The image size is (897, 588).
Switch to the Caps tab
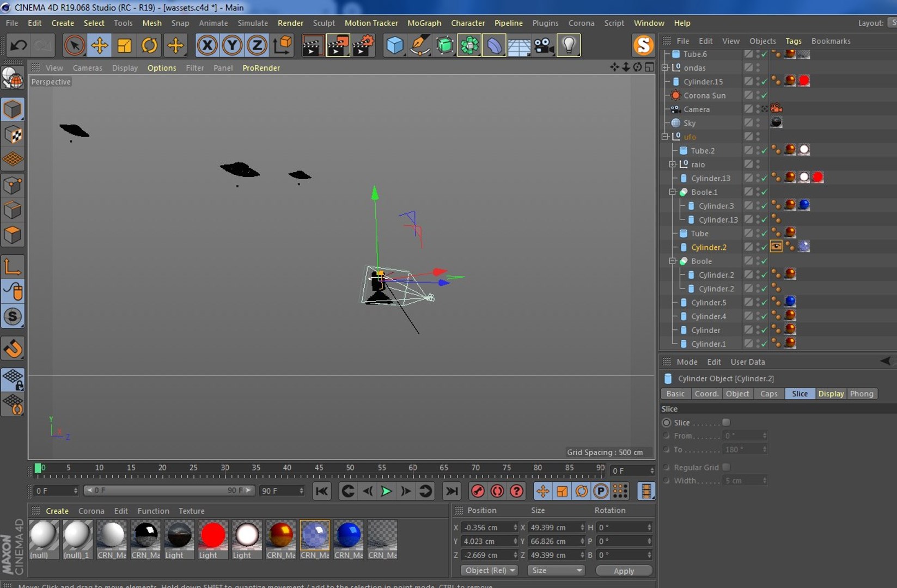(769, 394)
